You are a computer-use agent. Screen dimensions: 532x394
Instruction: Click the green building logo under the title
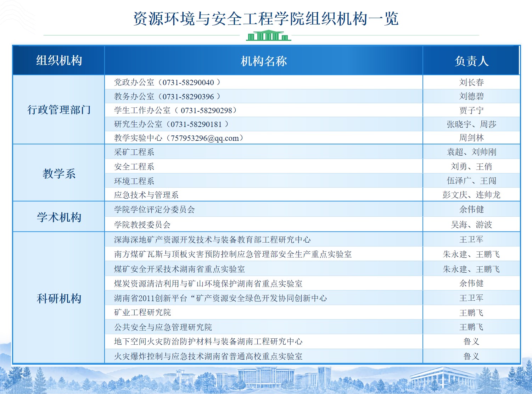pyautogui.click(x=268, y=35)
